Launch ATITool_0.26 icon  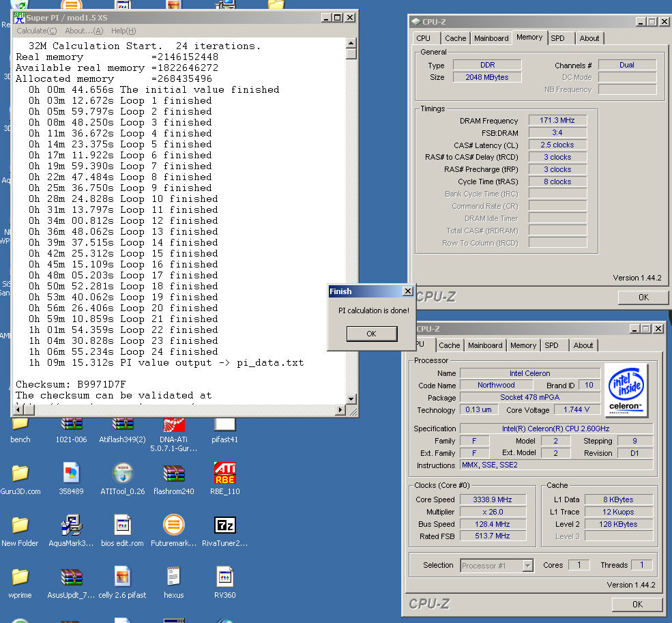[x=123, y=473]
